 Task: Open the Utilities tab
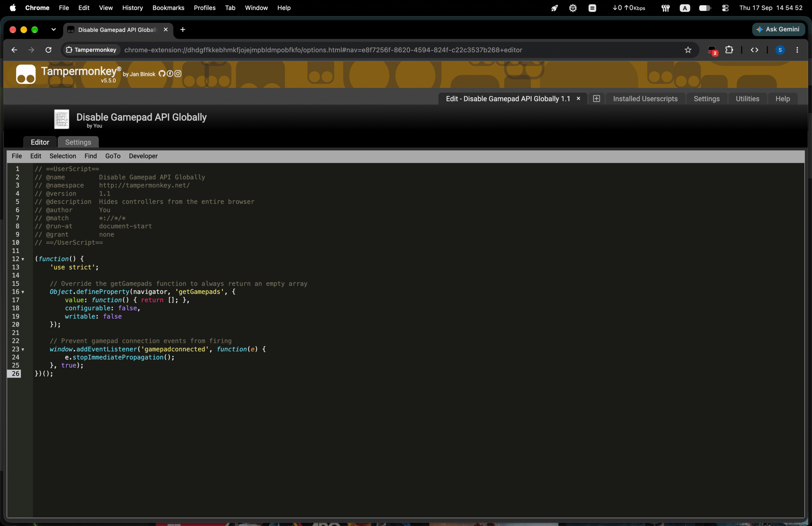pyautogui.click(x=748, y=99)
